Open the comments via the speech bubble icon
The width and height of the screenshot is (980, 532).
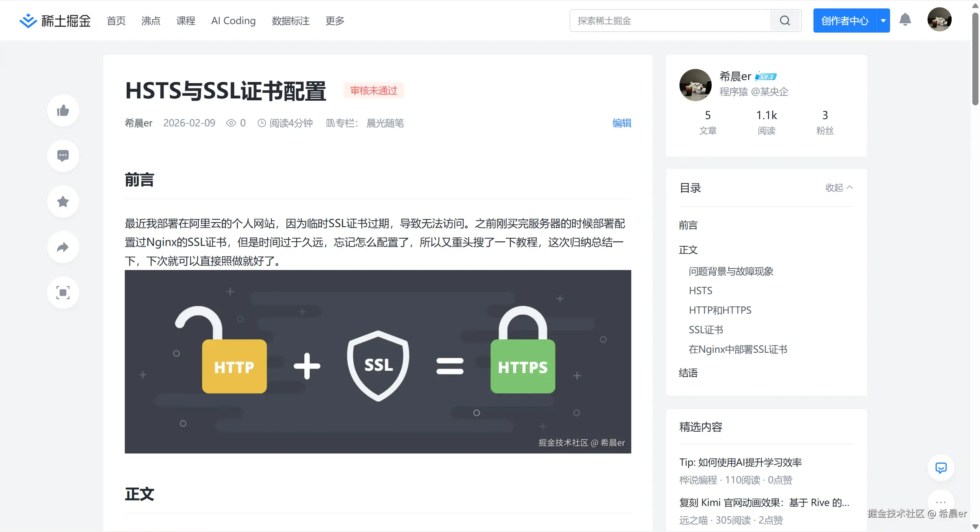pyautogui.click(x=62, y=156)
